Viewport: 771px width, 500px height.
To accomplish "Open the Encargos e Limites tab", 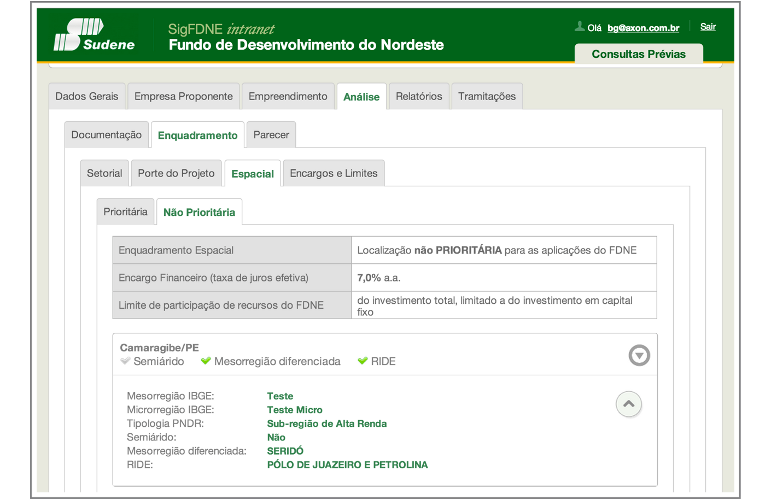I will pyautogui.click(x=334, y=173).
